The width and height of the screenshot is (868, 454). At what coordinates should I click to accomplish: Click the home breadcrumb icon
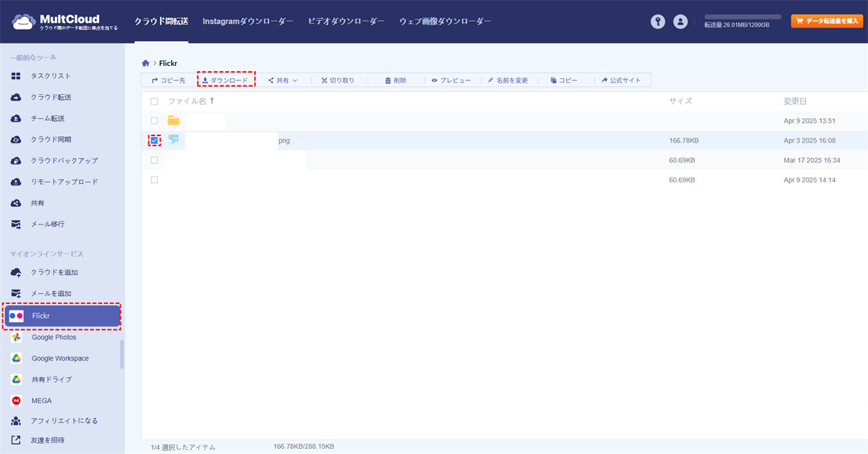146,64
